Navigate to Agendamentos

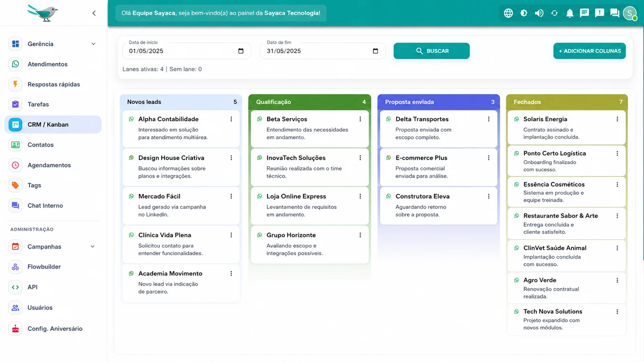click(x=53, y=165)
